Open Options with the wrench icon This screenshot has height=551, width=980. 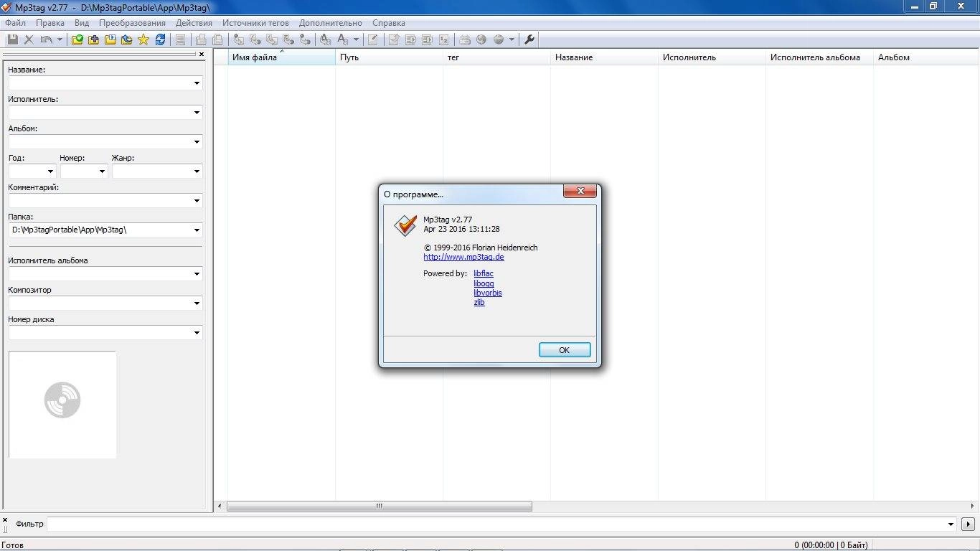(x=529, y=39)
